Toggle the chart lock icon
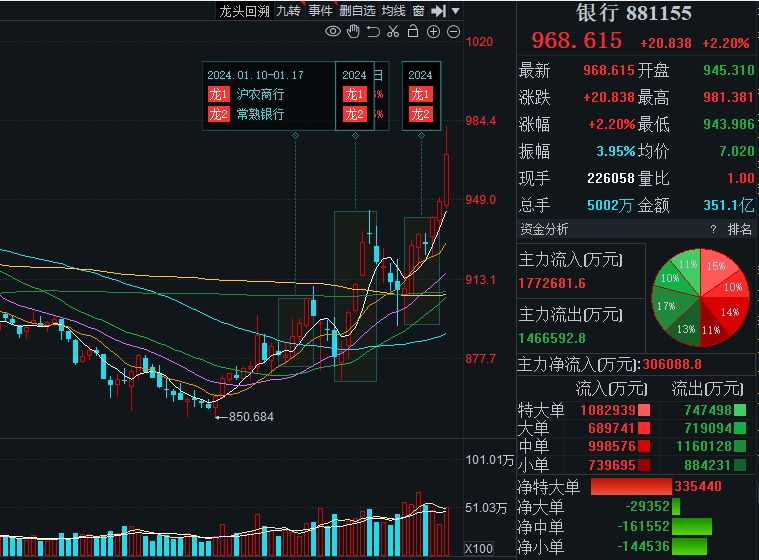The width and height of the screenshot is (759, 560). point(413,31)
